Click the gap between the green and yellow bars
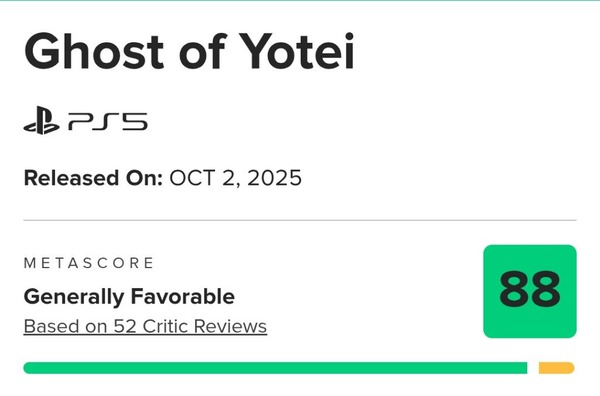600x396 pixels. (533, 368)
